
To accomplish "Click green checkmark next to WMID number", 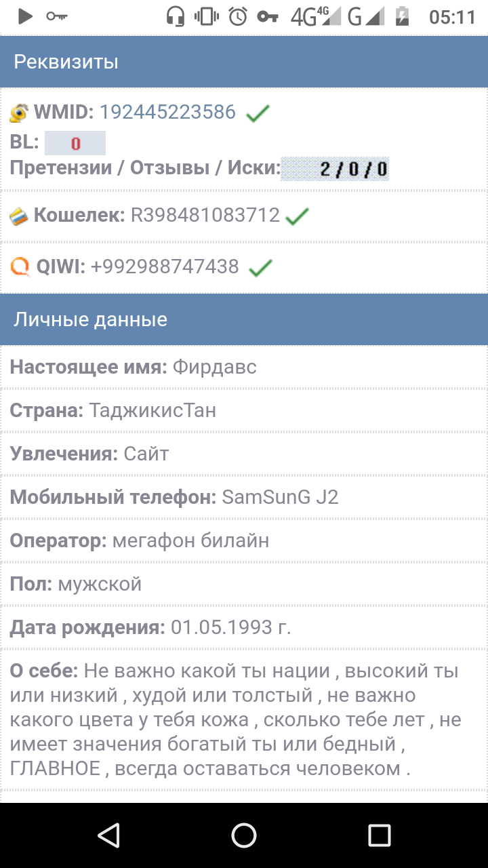I will click(x=258, y=113).
